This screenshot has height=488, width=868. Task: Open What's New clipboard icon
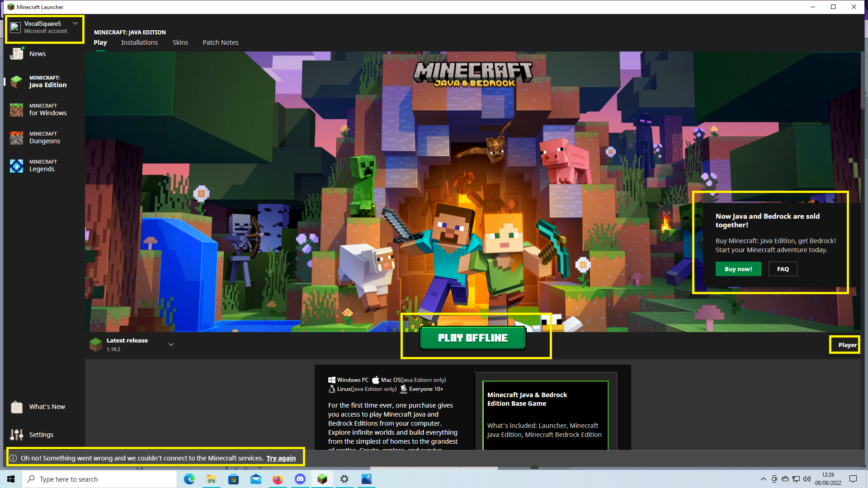pyautogui.click(x=17, y=407)
